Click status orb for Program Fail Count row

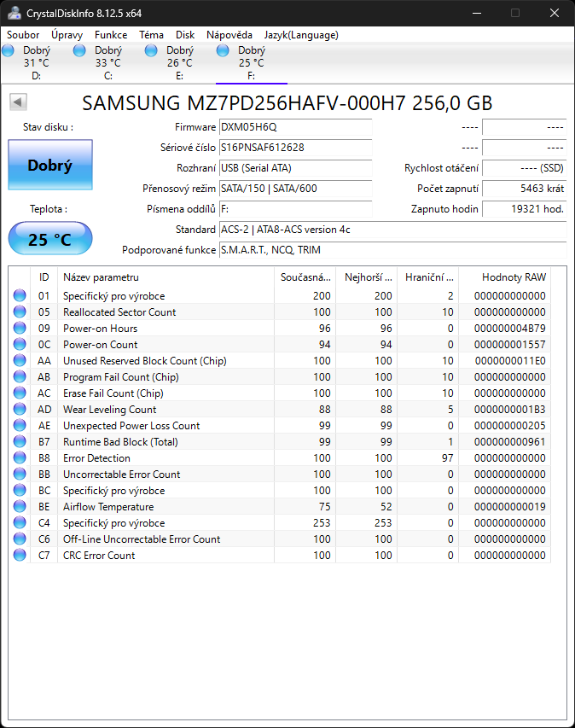point(20,376)
